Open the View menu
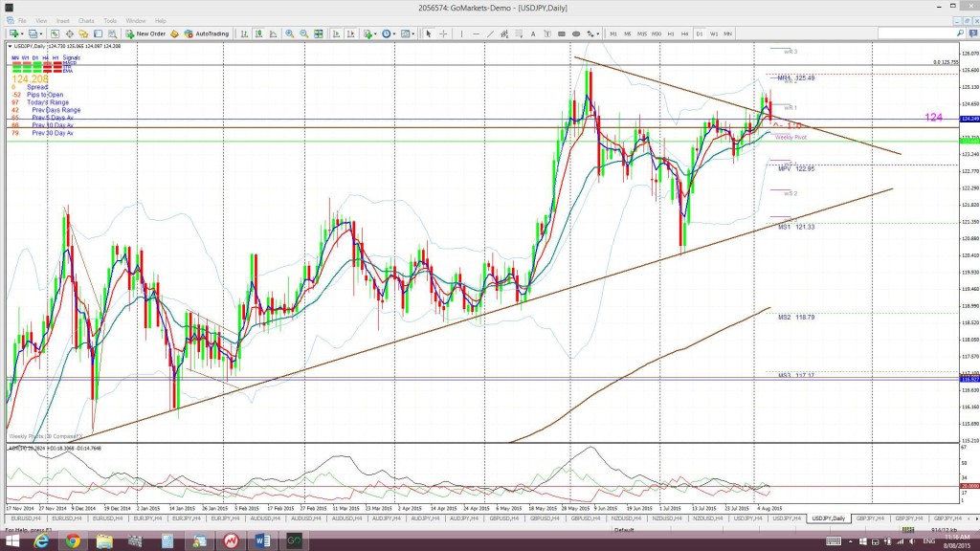The width and height of the screenshot is (980, 551). (41, 21)
